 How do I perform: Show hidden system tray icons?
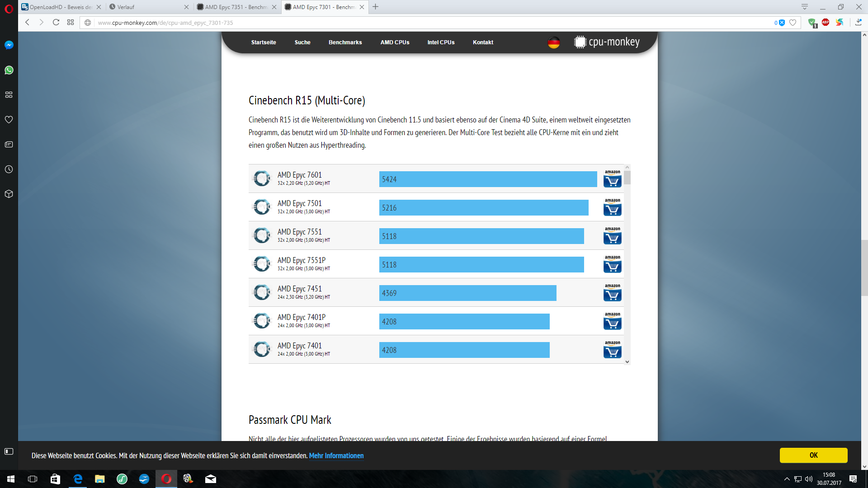[787, 479]
